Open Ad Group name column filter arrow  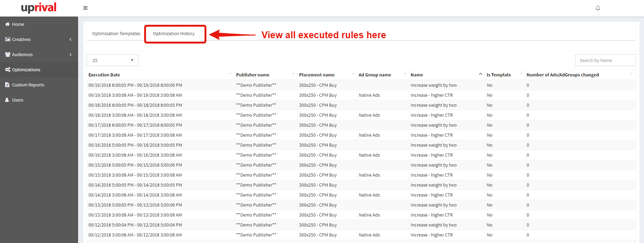[x=405, y=74]
